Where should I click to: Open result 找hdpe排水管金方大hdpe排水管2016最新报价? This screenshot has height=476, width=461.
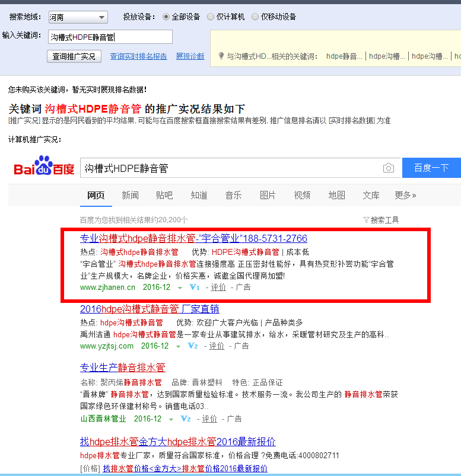tap(178, 442)
